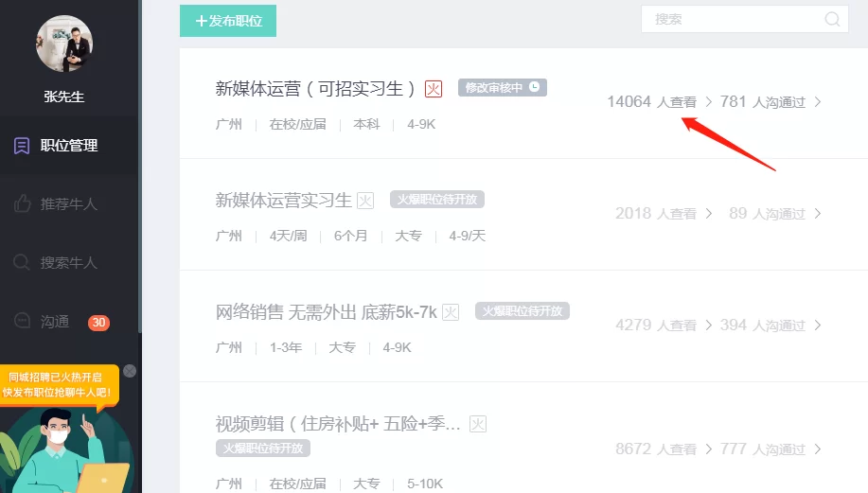This screenshot has height=493, width=868.
Task: Expand chevron after 781 人沟通过
Action: pos(818,102)
